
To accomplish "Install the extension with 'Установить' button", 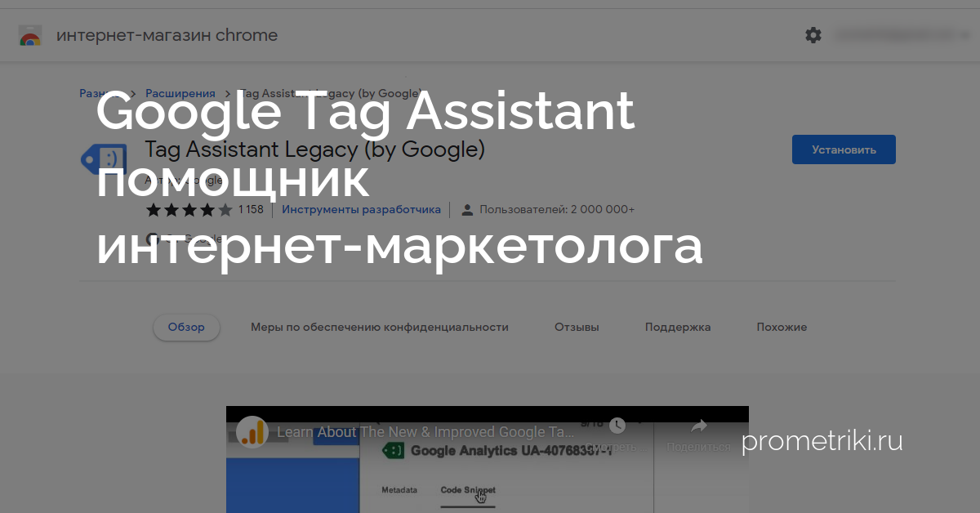I will point(844,149).
